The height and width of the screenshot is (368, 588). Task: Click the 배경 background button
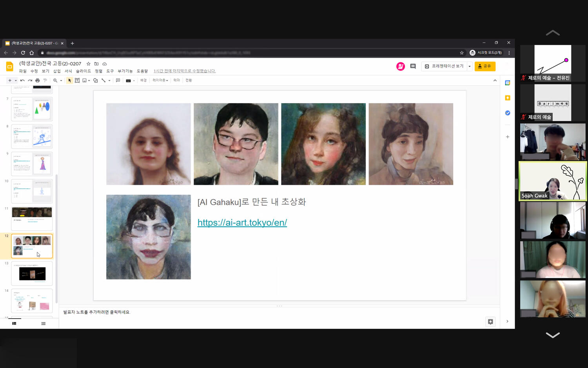[143, 80]
